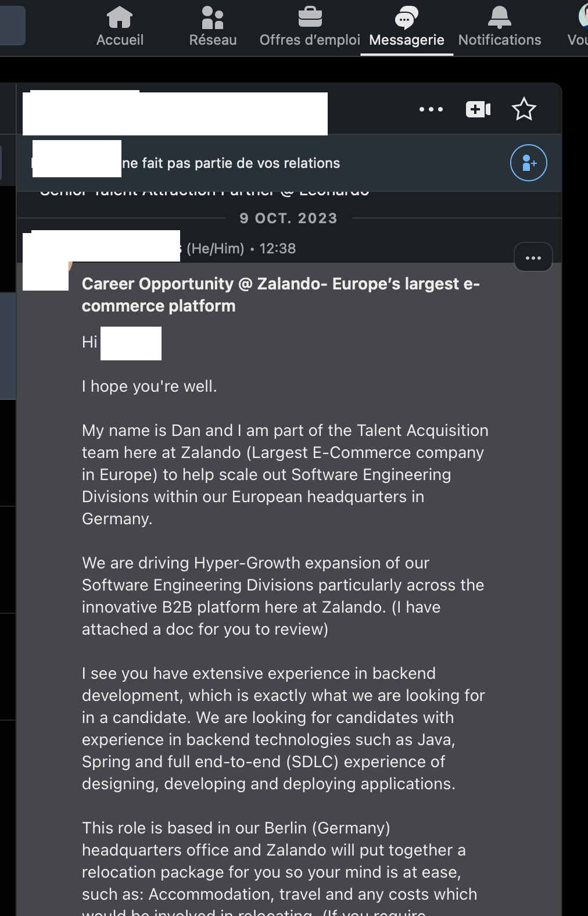The height and width of the screenshot is (916, 588).
Task: Open conversation header three-dot options menu
Action: click(x=431, y=109)
